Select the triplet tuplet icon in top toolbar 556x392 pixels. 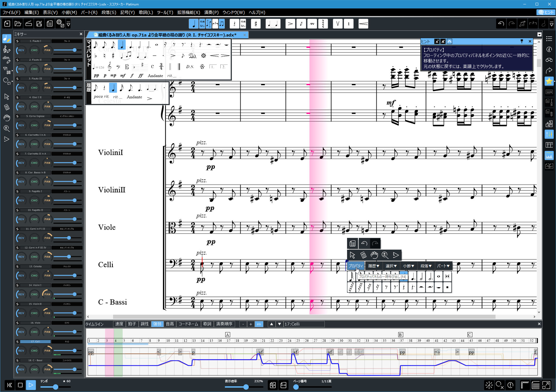tap(215, 24)
